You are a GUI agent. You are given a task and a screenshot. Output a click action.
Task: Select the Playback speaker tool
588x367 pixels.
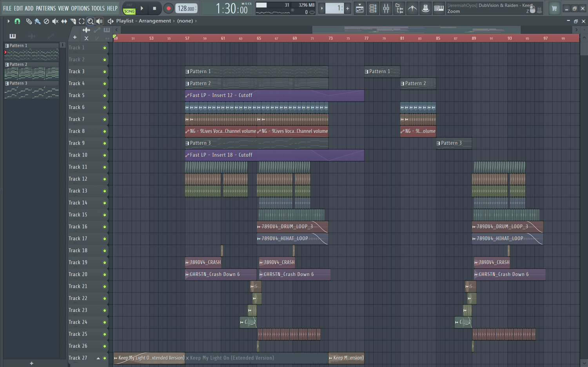point(99,21)
